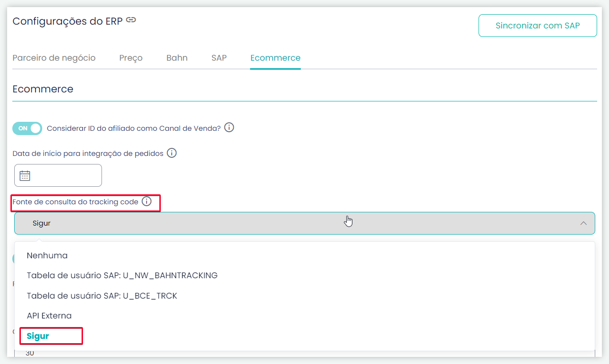
Task: Click the link icon beside Configurações do ERP
Action: [131, 20]
